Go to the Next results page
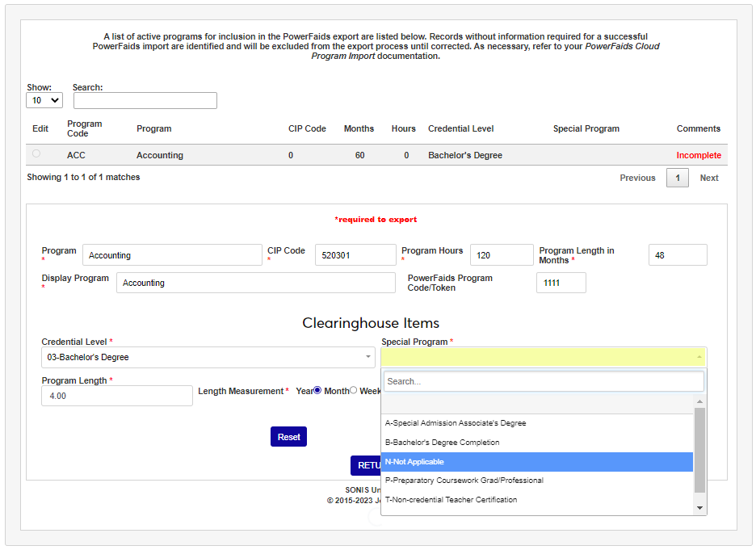The height and width of the screenshot is (550, 756). tap(708, 178)
